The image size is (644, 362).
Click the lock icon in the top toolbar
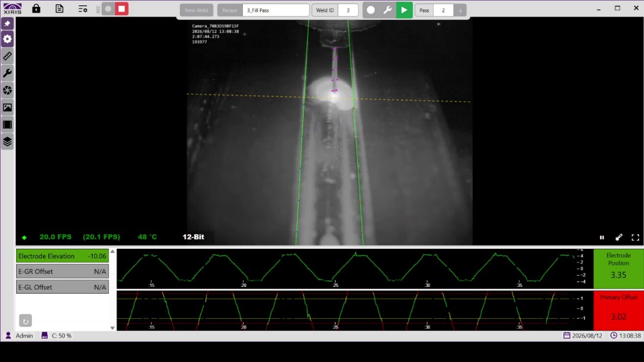(x=36, y=8)
